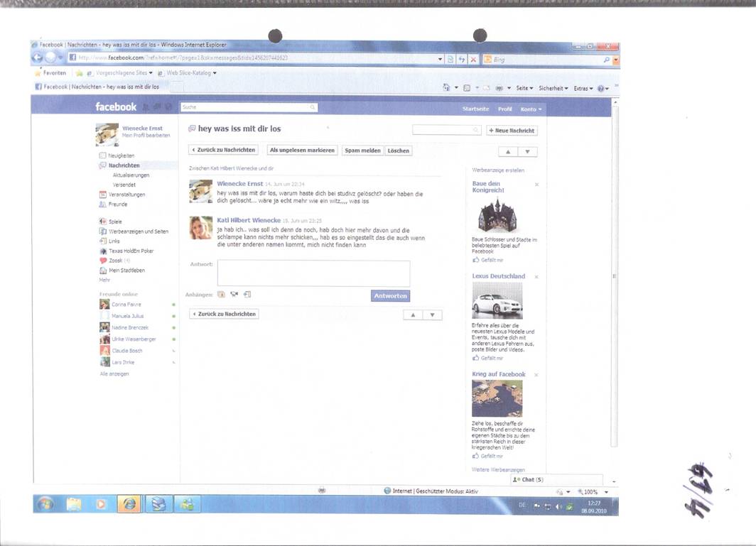Click the Neue Nachricht button
Viewport: 756px width, 546px height.
512,131
